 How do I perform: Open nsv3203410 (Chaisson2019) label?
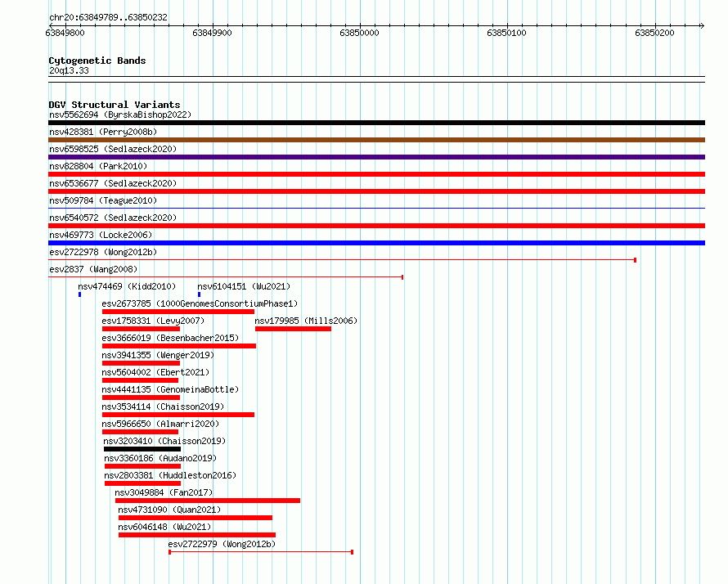(x=164, y=441)
